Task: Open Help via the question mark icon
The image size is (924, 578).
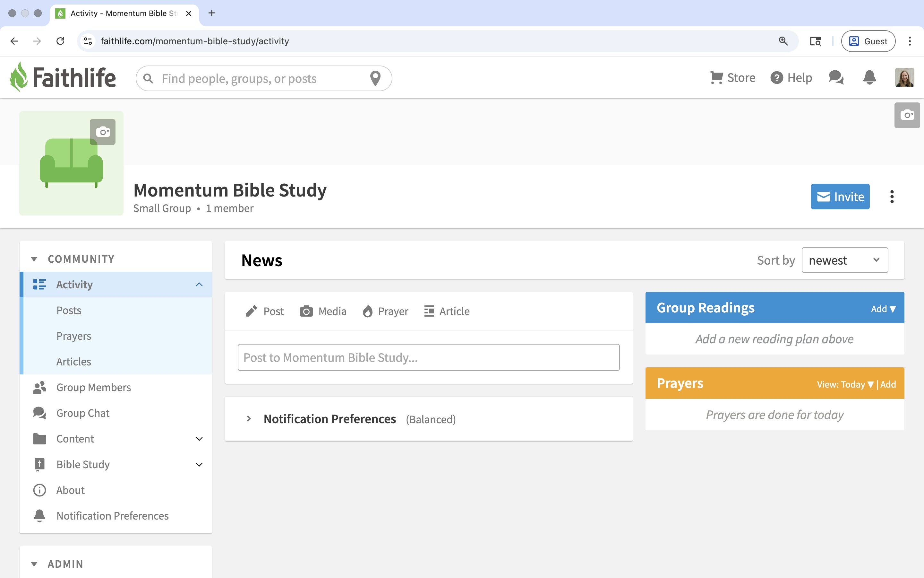Action: [776, 78]
